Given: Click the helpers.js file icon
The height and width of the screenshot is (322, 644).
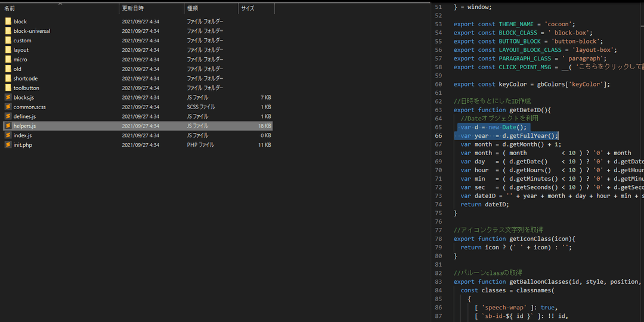Looking at the screenshot, I should point(8,126).
